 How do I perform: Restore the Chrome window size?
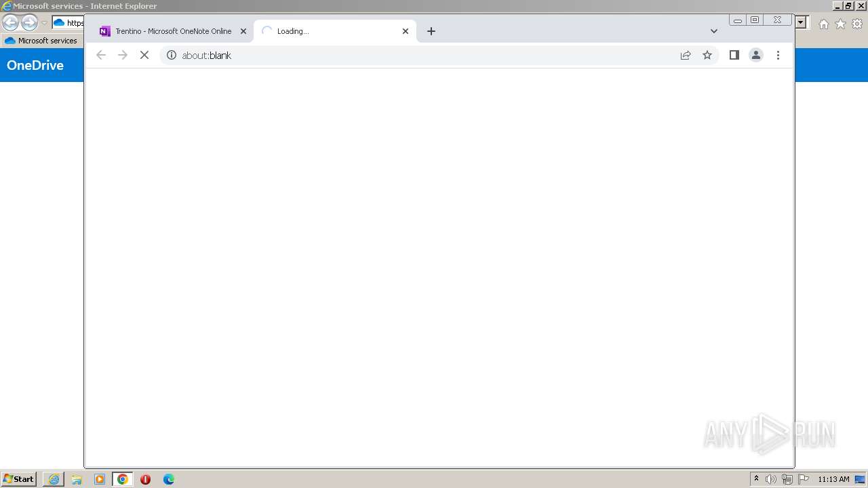(x=755, y=20)
